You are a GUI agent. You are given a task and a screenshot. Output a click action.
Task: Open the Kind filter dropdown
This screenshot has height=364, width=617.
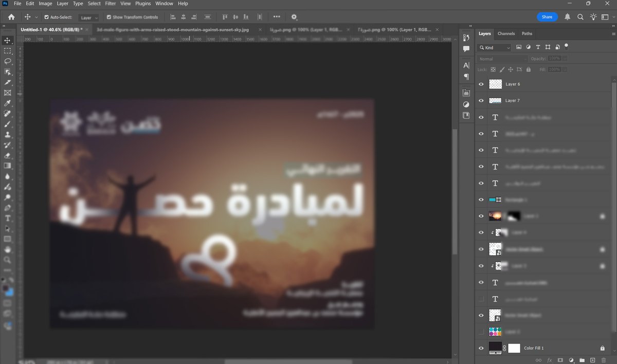point(494,47)
